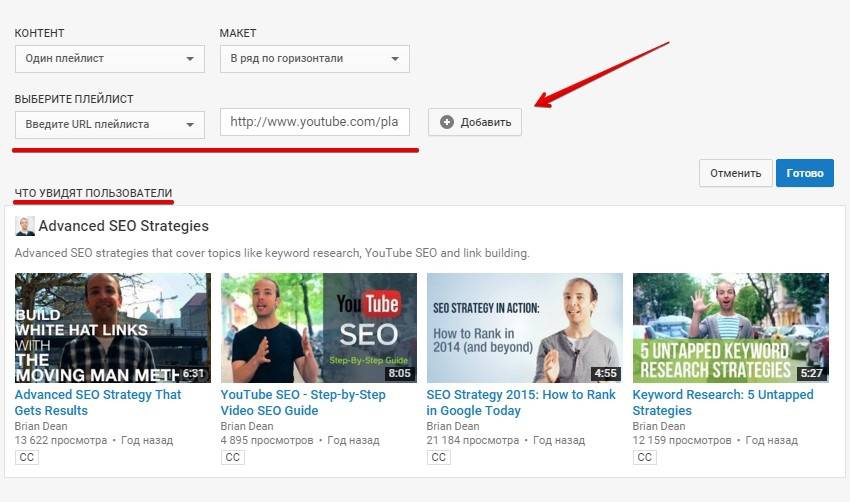The width and height of the screenshot is (850, 502).
Task: Click CC badge under Keyword Research video
Action: click(x=645, y=457)
